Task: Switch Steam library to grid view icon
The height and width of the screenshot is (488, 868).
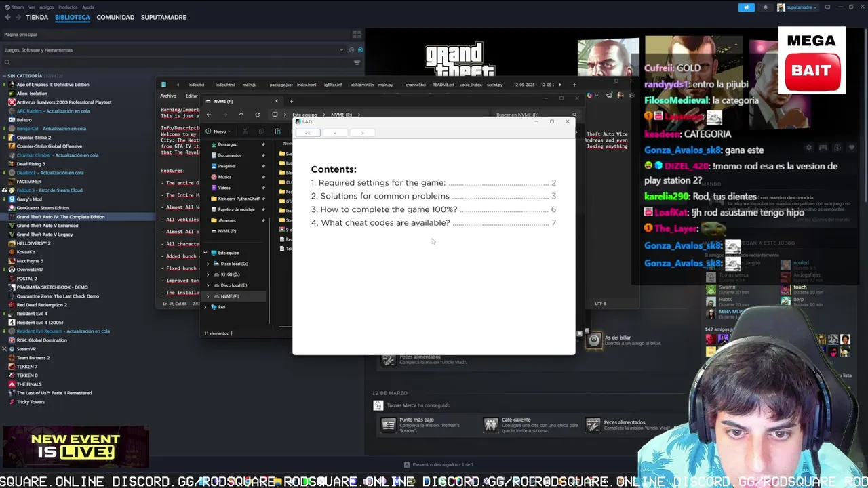Action: [x=357, y=34]
